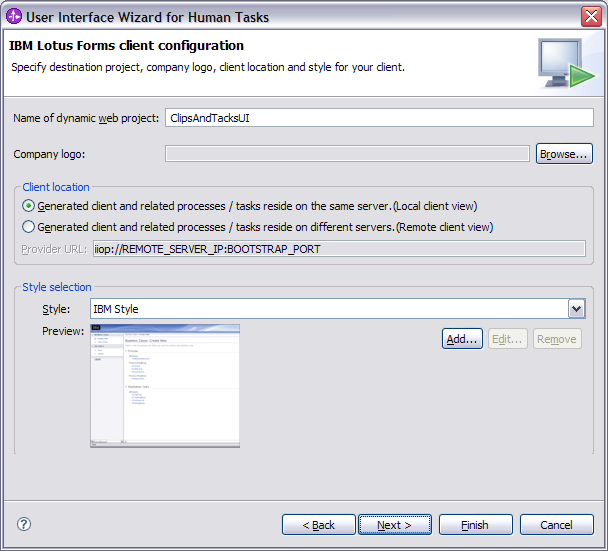Click the Name of dynamic web project: label
This screenshot has width=608, height=551.
point(86,118)
